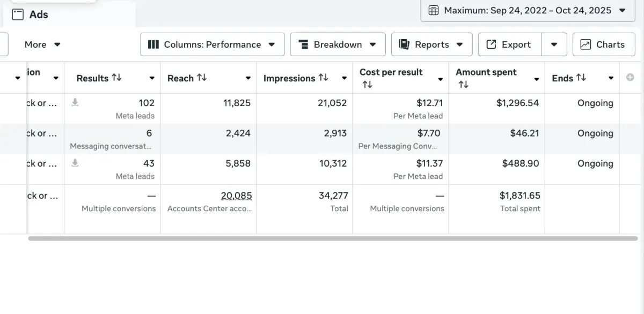Screen dimensions: 644x314
Task: Sort by Impressions column arrows
Action: pyautogui.click(x=323, y=78)
